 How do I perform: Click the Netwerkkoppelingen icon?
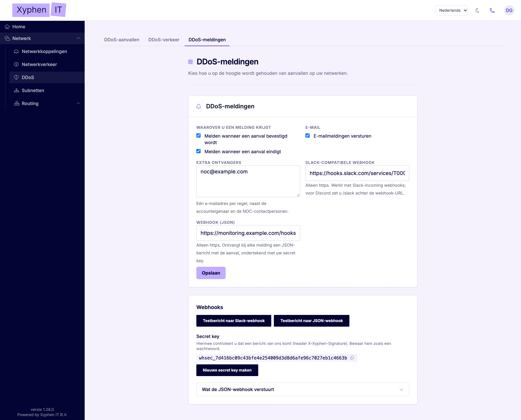click(16, 51)
